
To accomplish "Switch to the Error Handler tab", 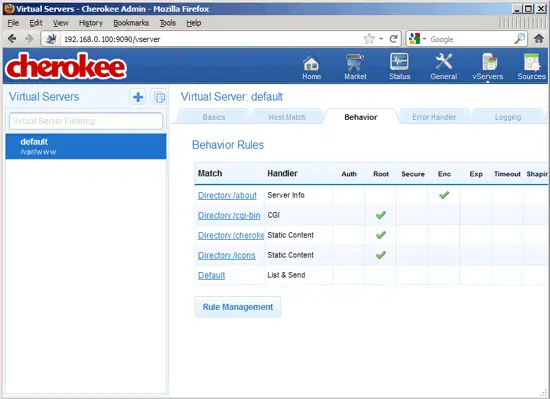I will pos(434,117).
